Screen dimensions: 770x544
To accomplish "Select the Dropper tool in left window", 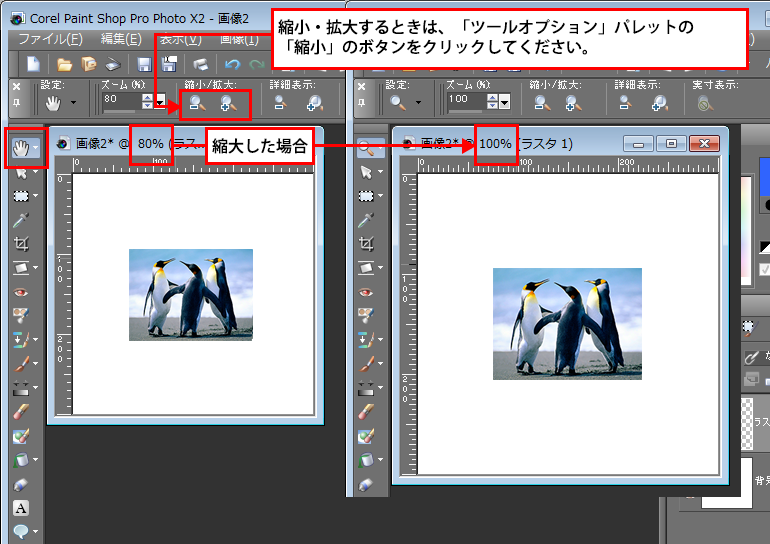I will coord(21,220).
